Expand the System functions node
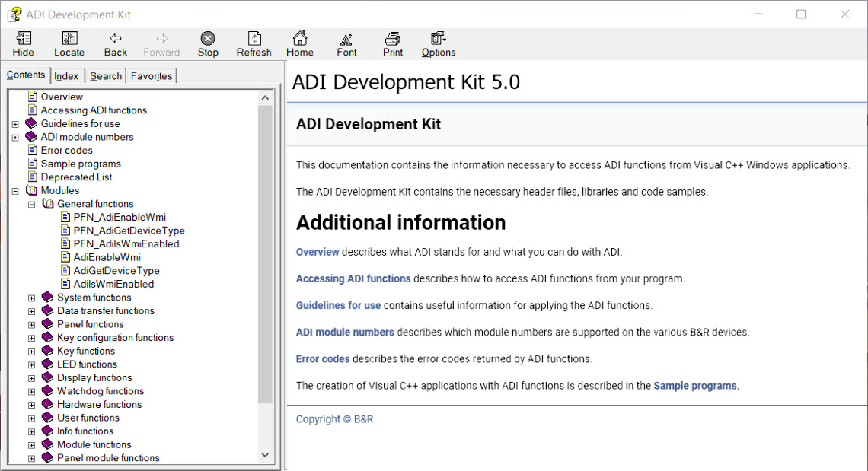Image resolution: width=868 pixels, height=471 pixels. pyautogui.click(x=31, y=298)
